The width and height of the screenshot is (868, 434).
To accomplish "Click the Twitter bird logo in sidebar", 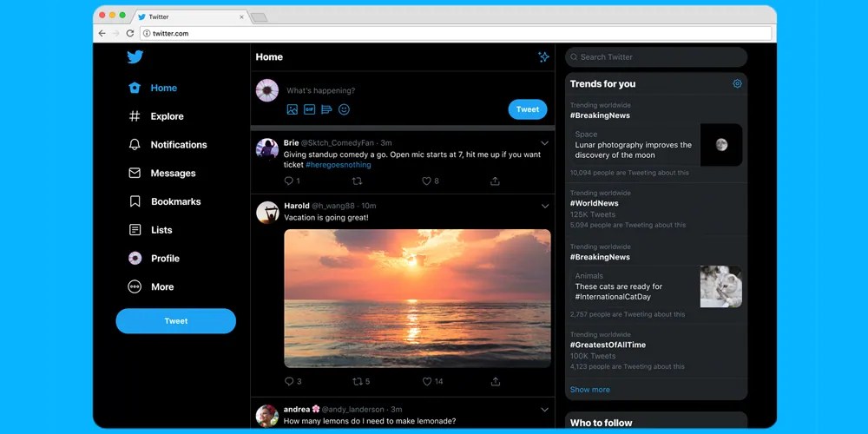I will pos(135,57).
